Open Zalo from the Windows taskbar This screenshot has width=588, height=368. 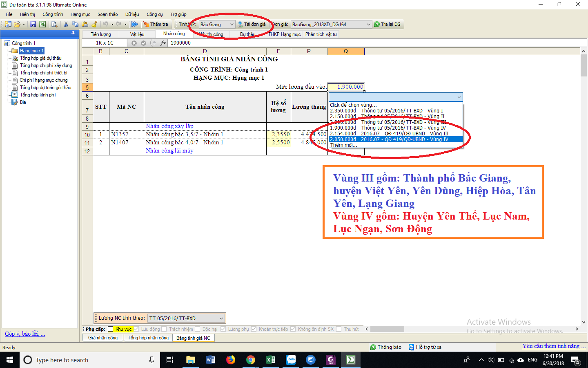(291, 360)
